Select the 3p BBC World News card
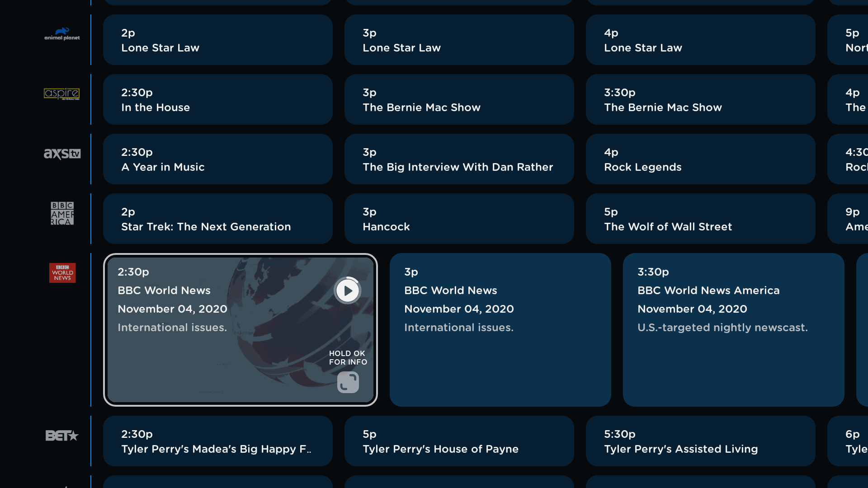This screenshot has width=868, height=488. coord(500,330)
